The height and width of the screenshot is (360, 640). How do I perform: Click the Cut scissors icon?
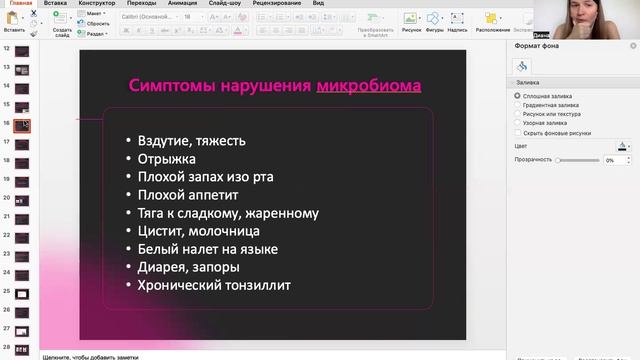pyautogui.click(x=34, y=14)
